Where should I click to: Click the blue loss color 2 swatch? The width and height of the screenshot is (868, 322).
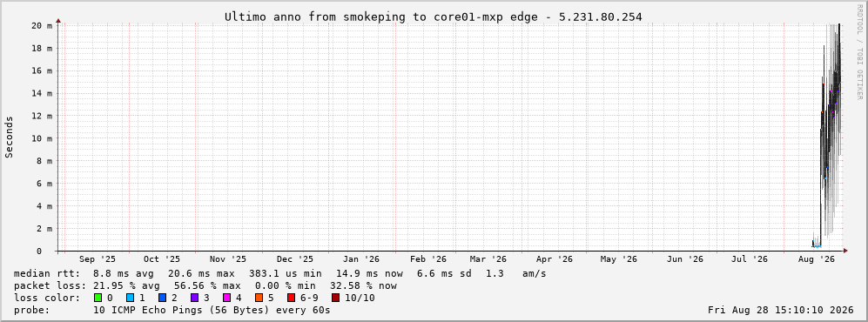[162, 299]
